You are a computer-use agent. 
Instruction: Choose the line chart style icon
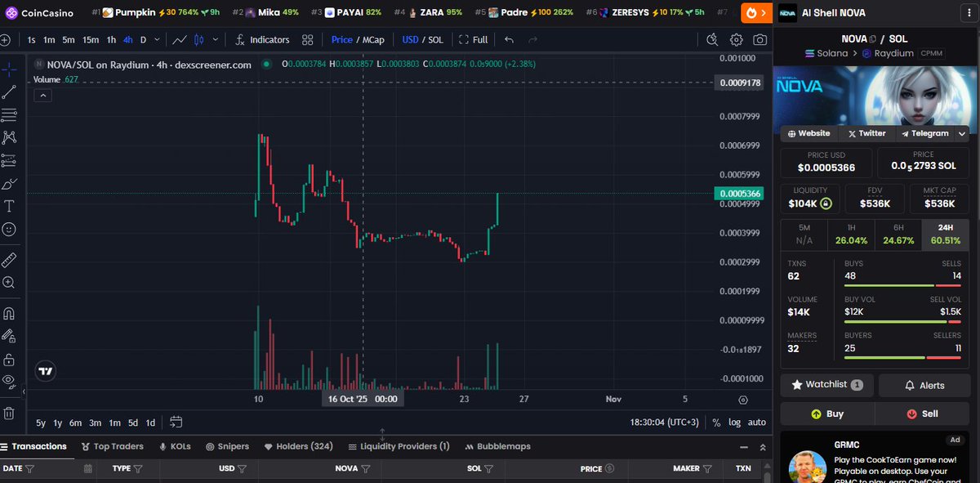pyautogui.click(x=179, y=39)
